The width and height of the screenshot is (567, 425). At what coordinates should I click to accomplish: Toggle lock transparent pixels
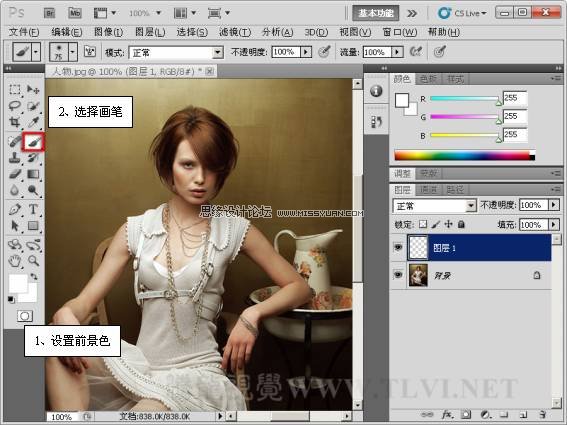coord(423,224)
